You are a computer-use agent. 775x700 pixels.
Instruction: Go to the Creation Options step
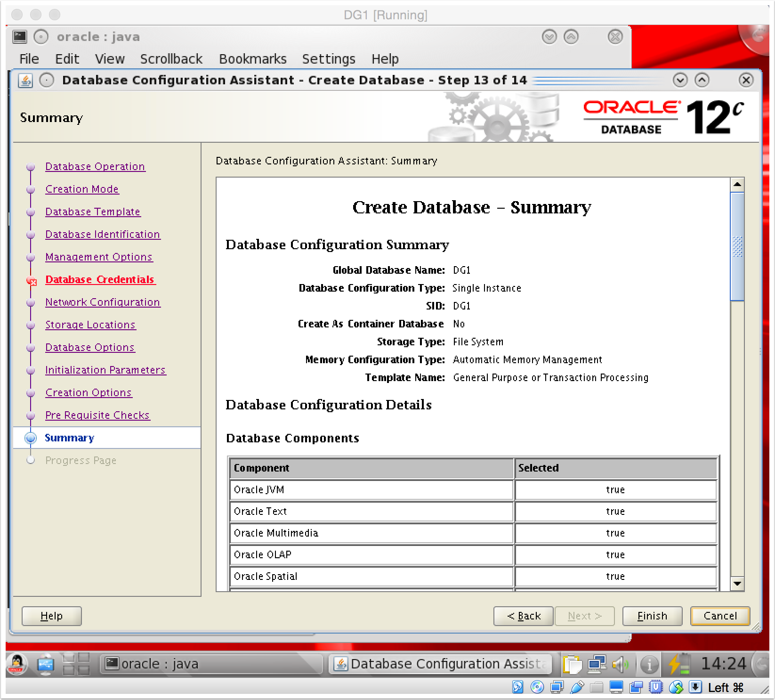[89, 393]
